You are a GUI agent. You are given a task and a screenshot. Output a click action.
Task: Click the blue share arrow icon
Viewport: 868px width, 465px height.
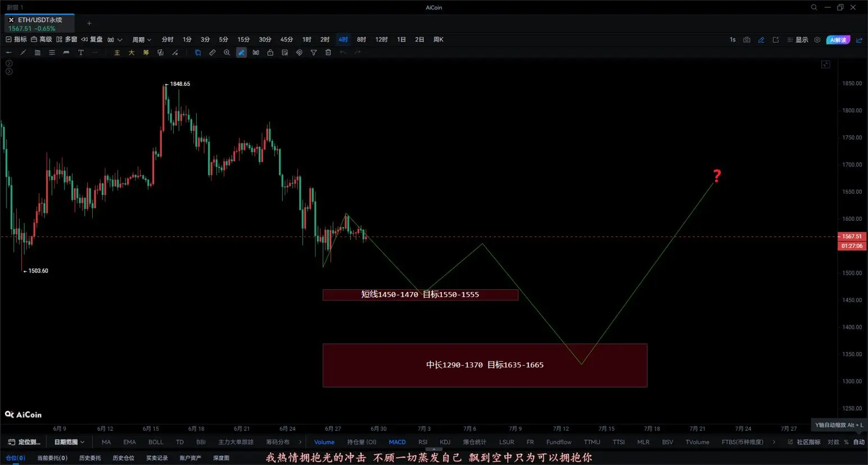point(859,40)
